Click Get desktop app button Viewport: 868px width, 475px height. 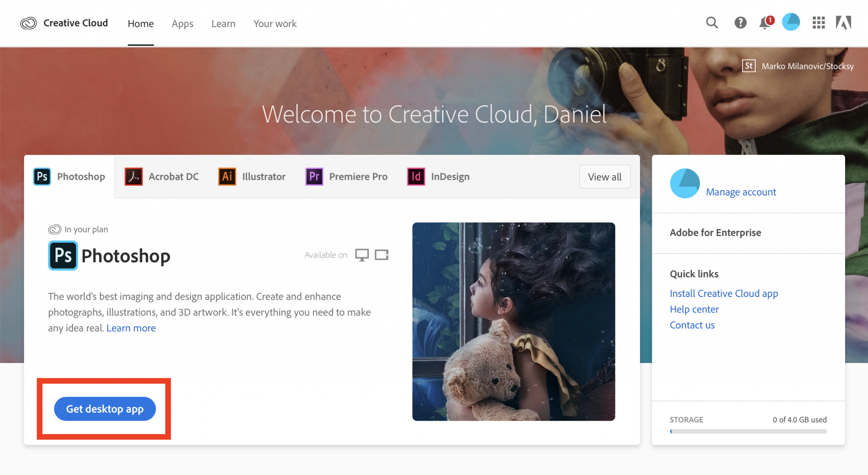105,409
